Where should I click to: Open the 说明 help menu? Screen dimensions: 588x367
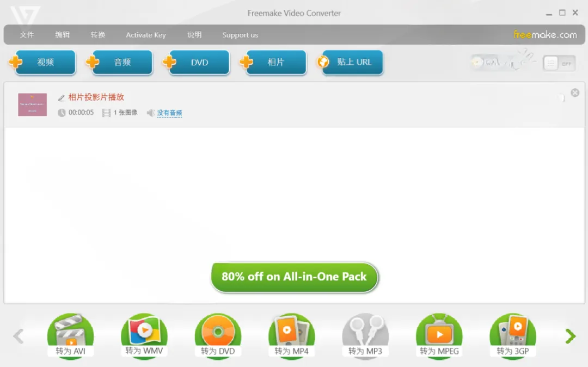[194, 35]
